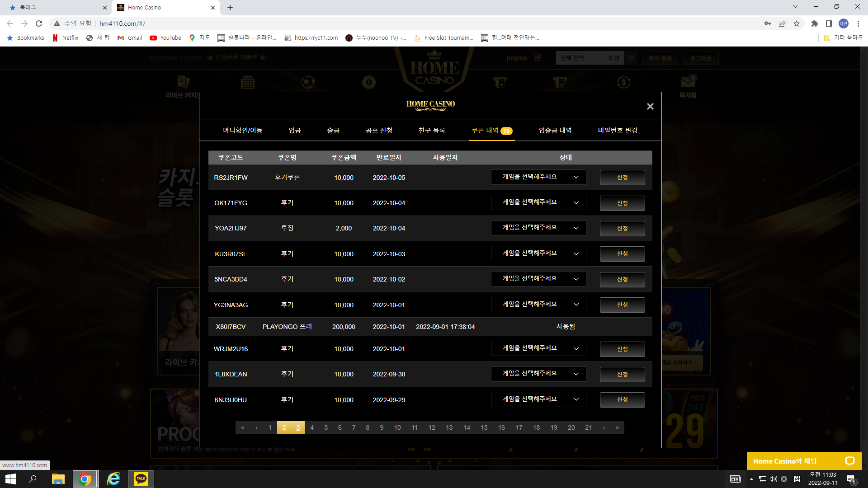Viewport: 868px width, 488px height.
Task: Share this page via the share icon
Action: (x=782, y=23)
